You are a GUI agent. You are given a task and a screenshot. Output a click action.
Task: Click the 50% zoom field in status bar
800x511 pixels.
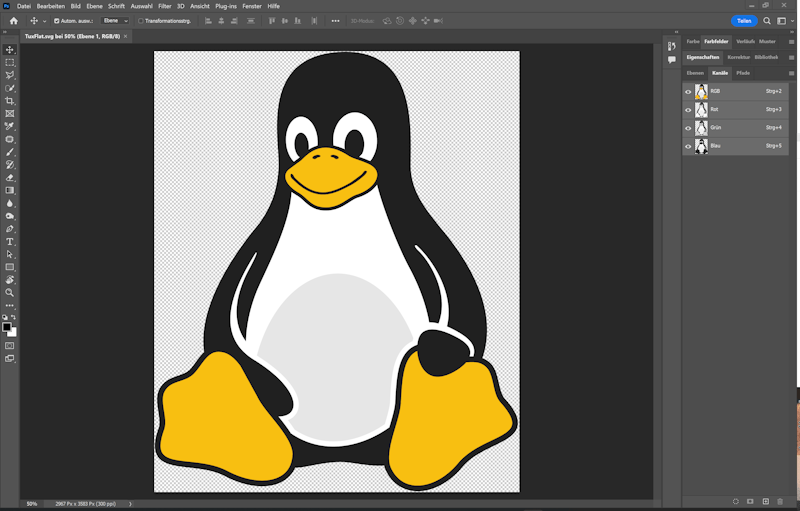[x=32, y=504]
